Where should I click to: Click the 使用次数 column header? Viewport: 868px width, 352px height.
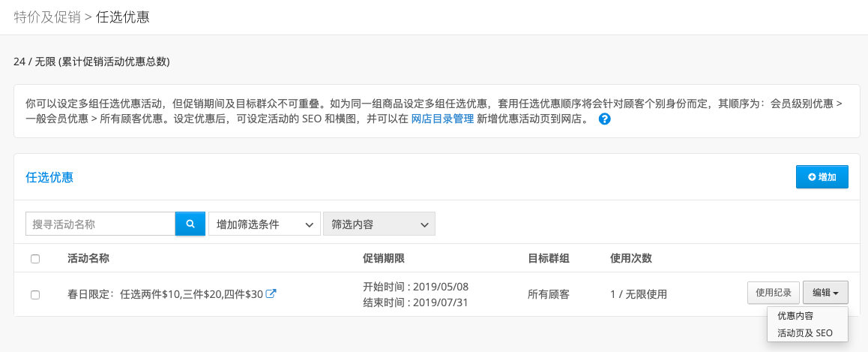(x=630, y=258)
